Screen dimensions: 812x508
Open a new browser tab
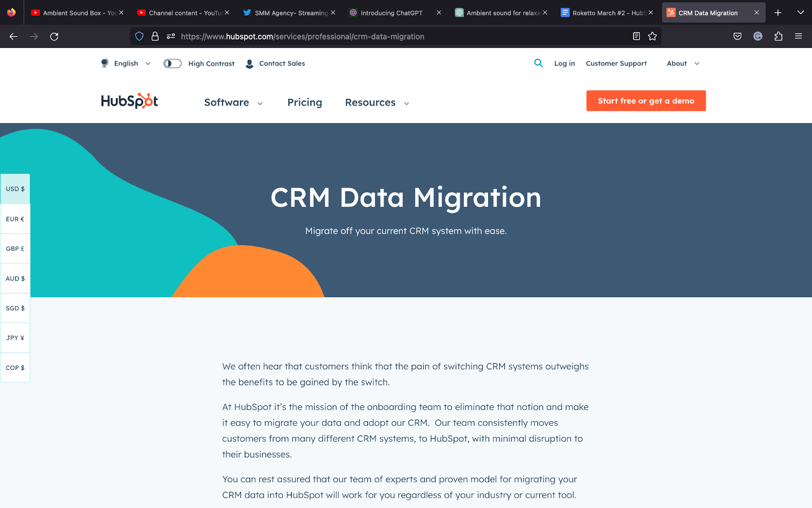point(778,13)
